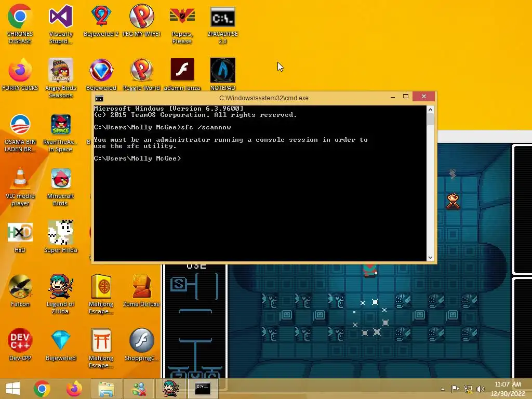Open the volume speaker tray icon
Viewport: 532px width, 399px height.
click(x=480, y=389)
